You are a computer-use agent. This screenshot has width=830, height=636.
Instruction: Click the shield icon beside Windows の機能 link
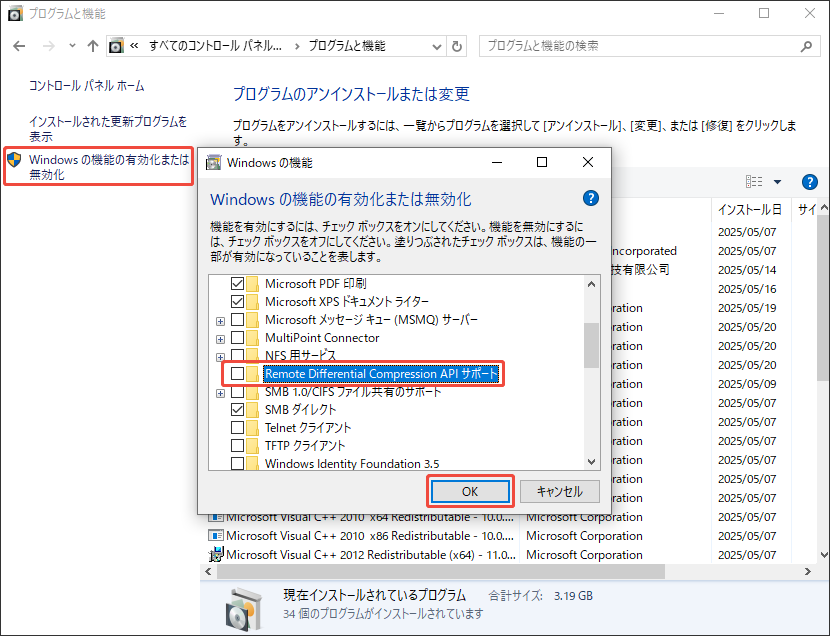(14, 159)
